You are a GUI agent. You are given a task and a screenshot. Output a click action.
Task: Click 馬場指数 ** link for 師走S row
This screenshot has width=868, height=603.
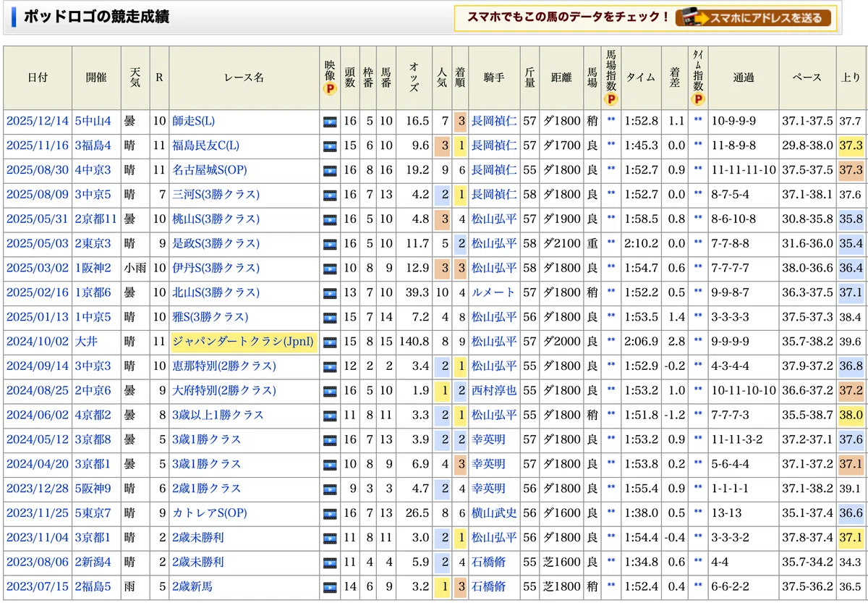tap(611, 122)
